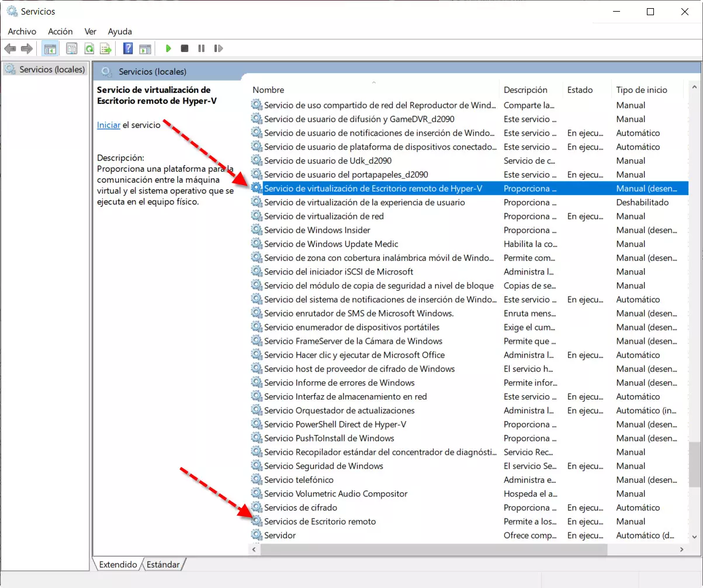
Task: Switch to the Extendido tab
Action: coord(117,565)
